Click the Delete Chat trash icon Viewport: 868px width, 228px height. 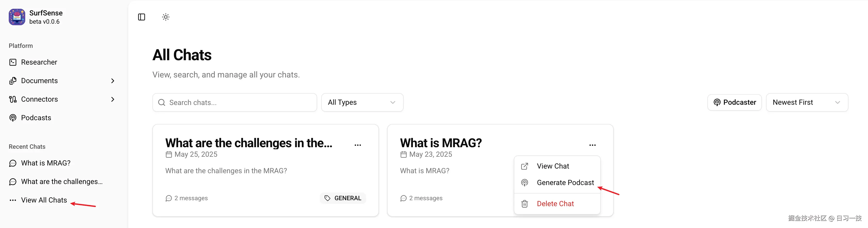coord(525,204)
